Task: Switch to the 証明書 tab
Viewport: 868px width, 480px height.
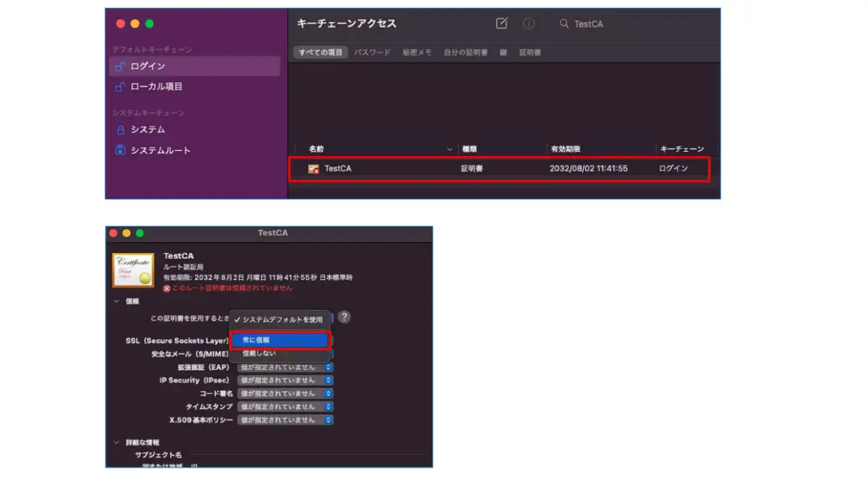Action: click(529, 53)
